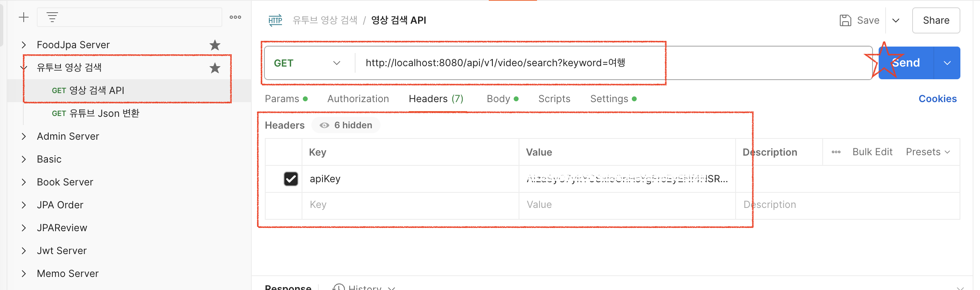
Task: Switch to the Settings tab
Action: (x=613, y=99)
